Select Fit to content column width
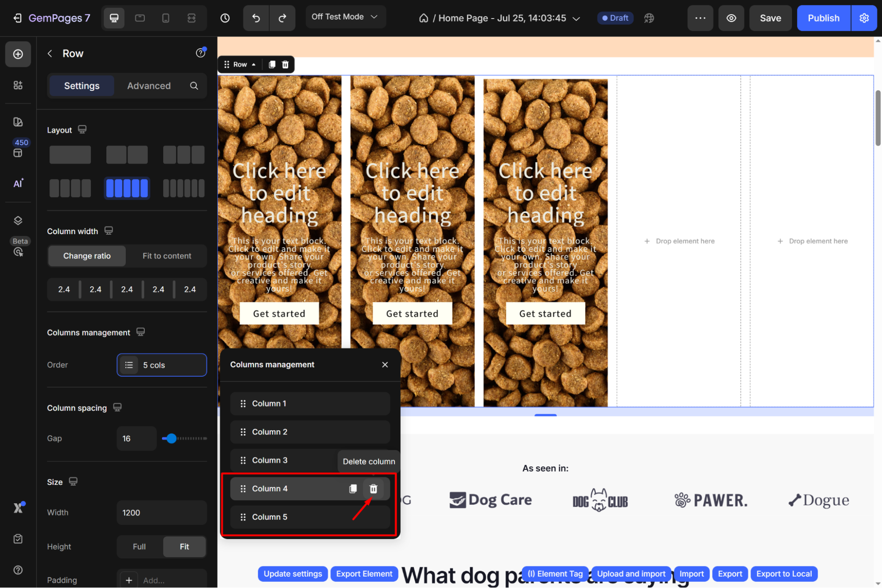 click(167, 256)
